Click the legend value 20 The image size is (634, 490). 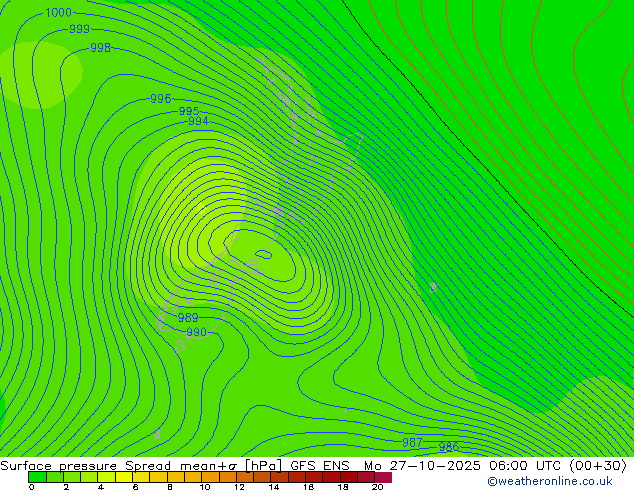[x=378, y=487]
